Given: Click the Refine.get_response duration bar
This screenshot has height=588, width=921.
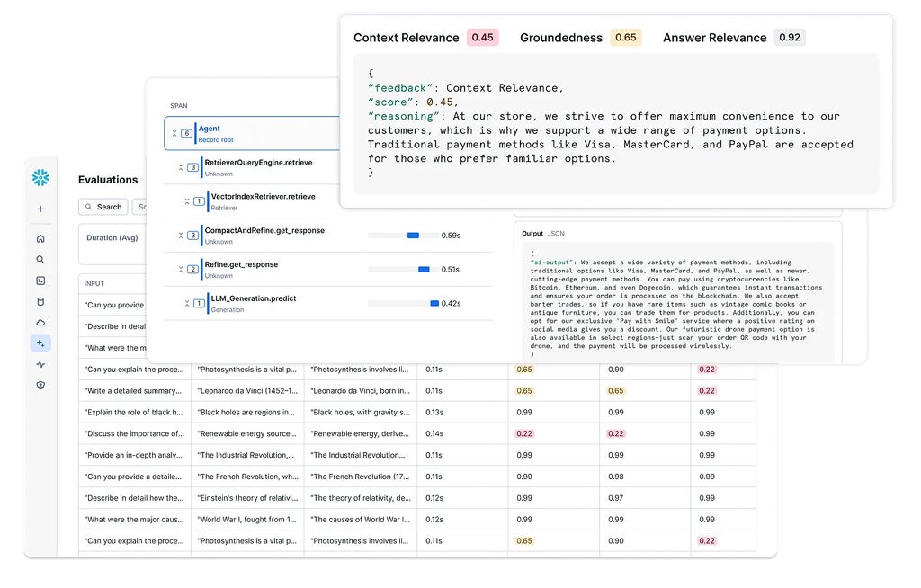Looking at the screenshot, I should (422, 269).
